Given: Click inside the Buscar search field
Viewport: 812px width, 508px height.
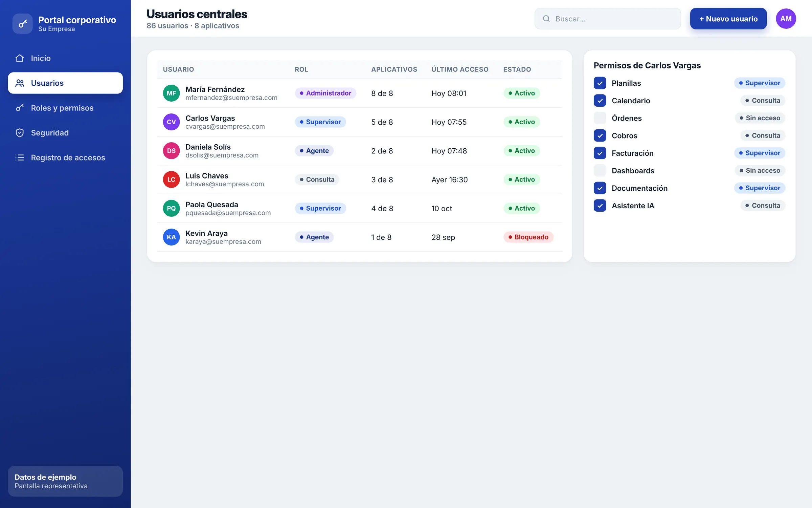Looking at the screenshot, I should (x=608, y=19).
